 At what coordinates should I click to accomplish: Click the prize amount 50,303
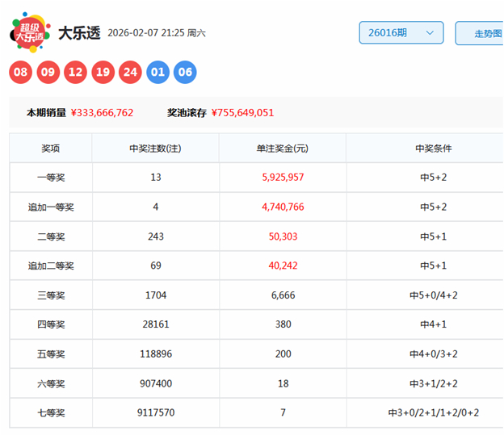pyautogui.click(x=283, y=236)
